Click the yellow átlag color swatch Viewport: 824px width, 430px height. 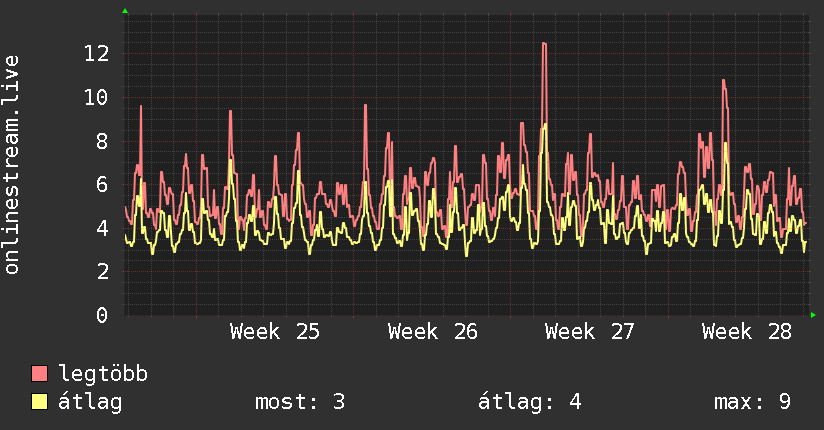pos(39,402)
